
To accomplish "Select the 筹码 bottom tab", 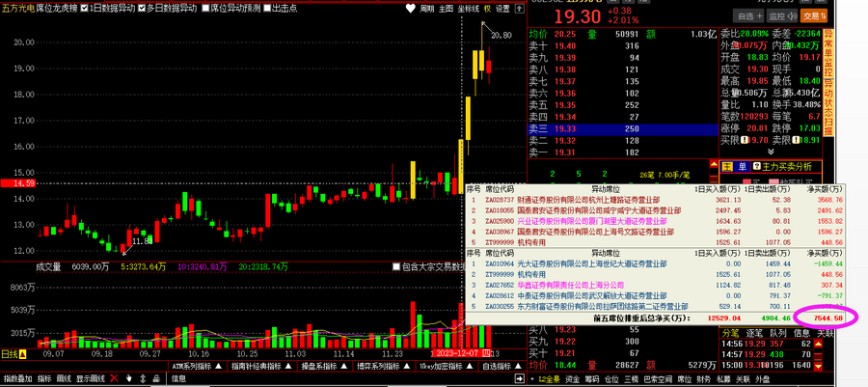I will coord(592,379).
